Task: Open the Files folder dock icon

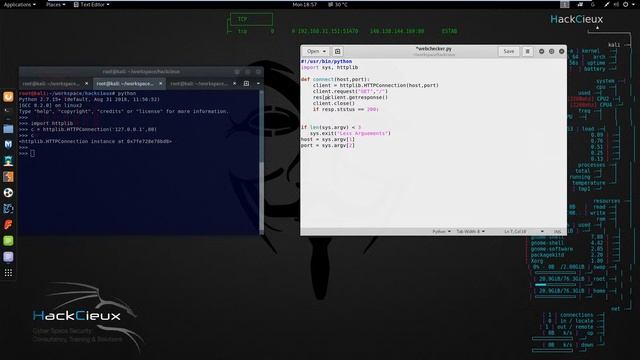Action: (8, 129)
